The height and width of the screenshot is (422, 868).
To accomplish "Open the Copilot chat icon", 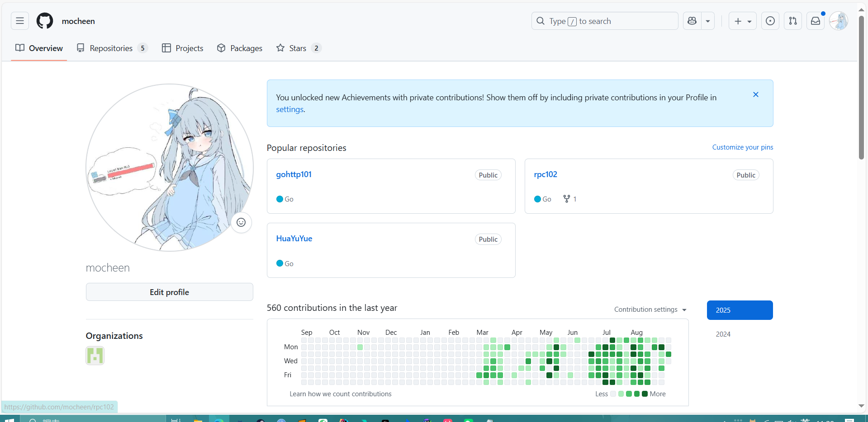I will [692, 21].
